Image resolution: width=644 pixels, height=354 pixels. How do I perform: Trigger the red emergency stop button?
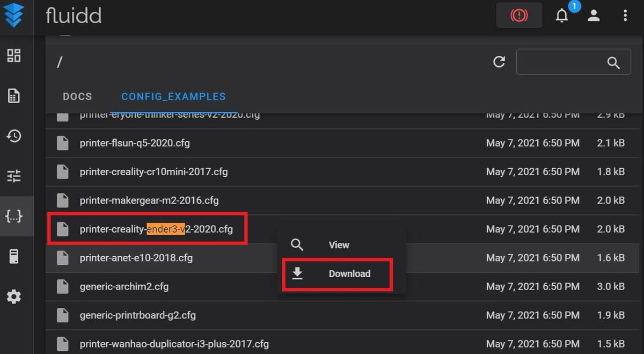pyautogui.click(x=519, y=16)
